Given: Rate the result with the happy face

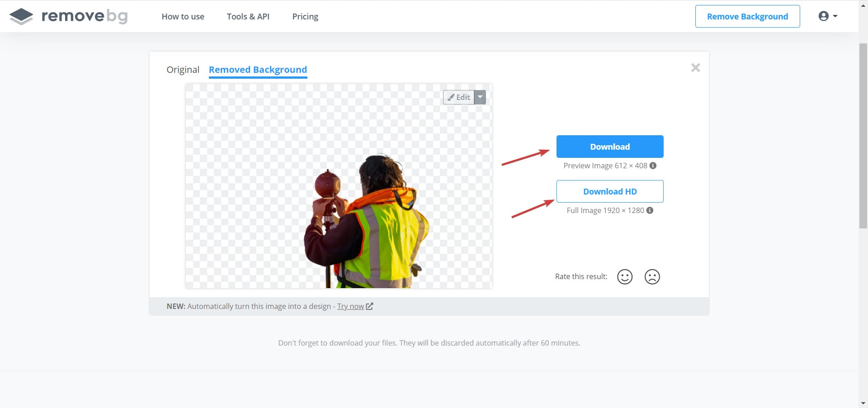Looking at the screenshot, I should pyautogui.click(x=625, y=277).
